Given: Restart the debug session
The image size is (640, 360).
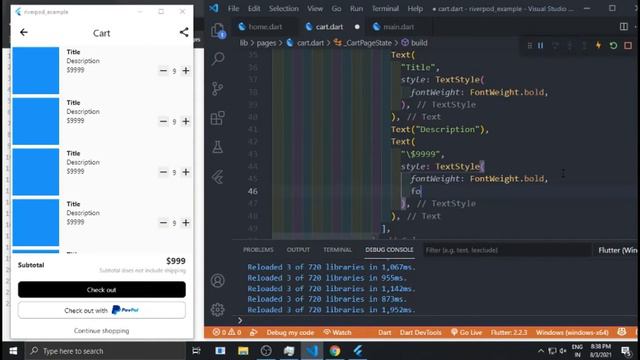Looking at the screenshot, I should click(x=613, y=45).
